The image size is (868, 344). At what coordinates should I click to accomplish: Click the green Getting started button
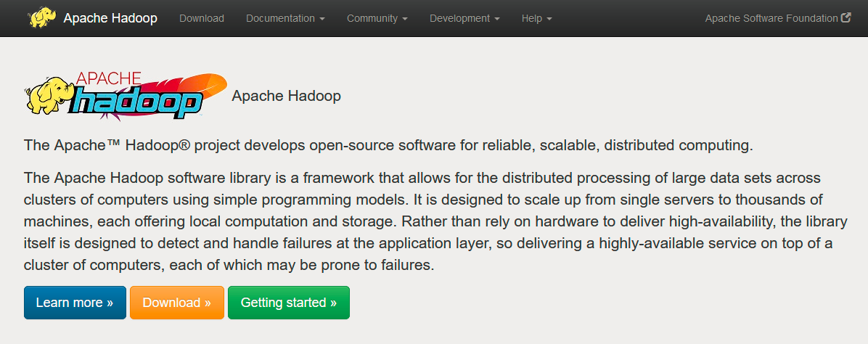click(289, 303)
